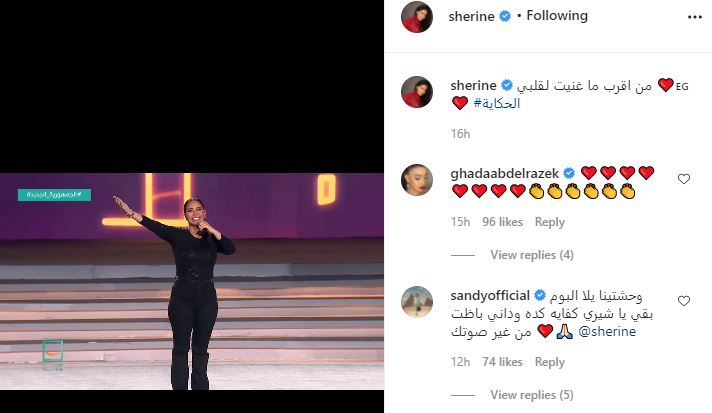Reply to ghadaabdelrazek's comment
Viewport: 712px width, 413px height.
point(549,222)
